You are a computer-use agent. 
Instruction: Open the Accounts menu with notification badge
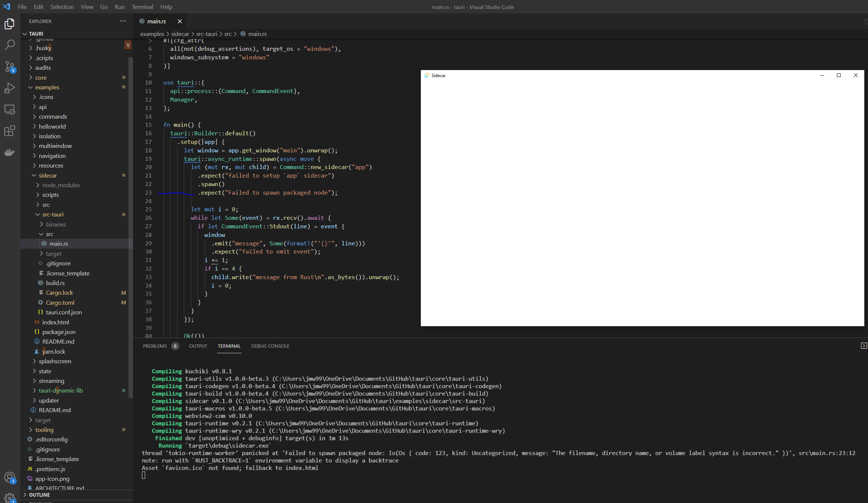9,477
